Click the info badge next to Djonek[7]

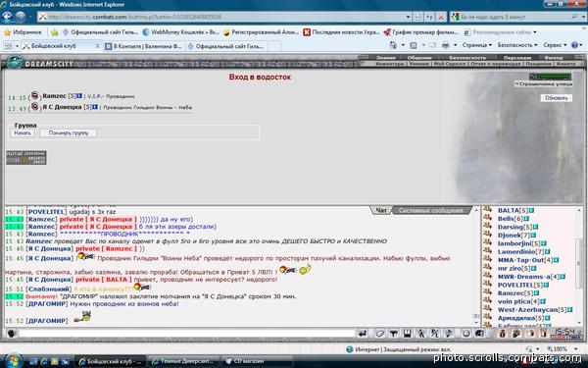[533, 236]
